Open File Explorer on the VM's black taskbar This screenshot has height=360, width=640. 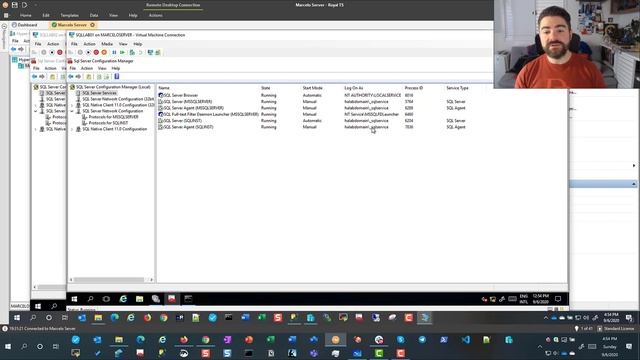tap(139, 299)
